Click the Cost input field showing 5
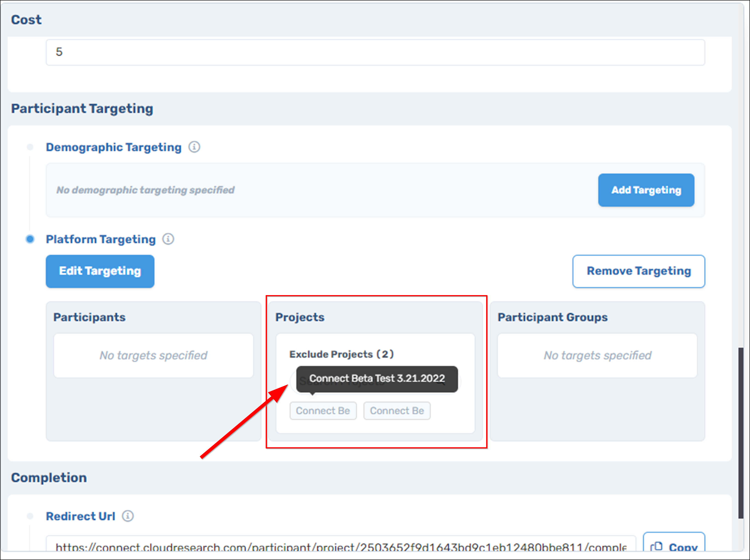 (375, 52)
